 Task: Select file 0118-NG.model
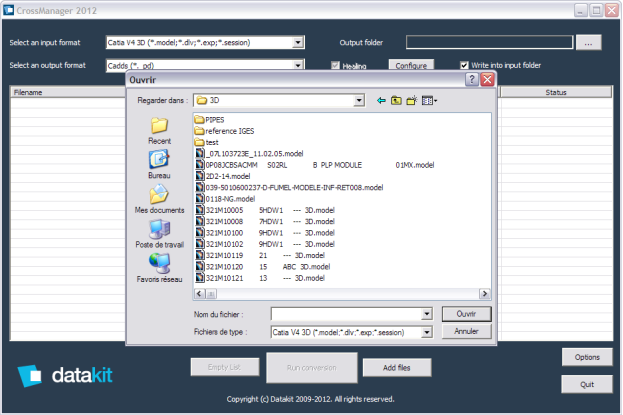point(225,199)
